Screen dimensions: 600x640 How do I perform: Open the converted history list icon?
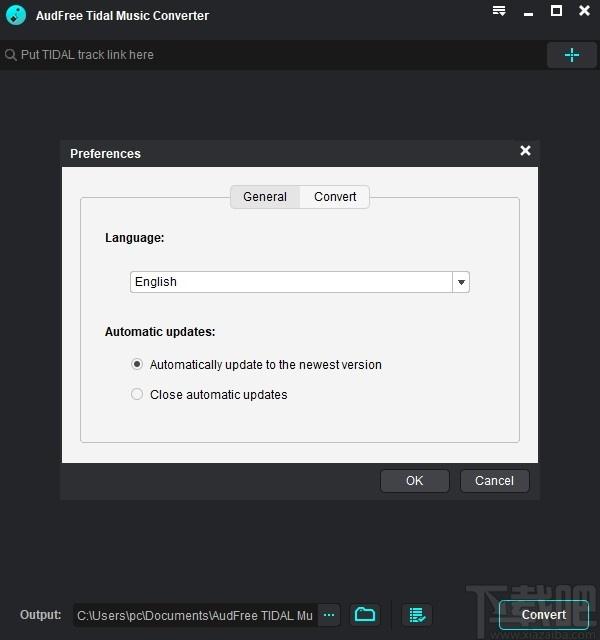[x=417, y=615]
